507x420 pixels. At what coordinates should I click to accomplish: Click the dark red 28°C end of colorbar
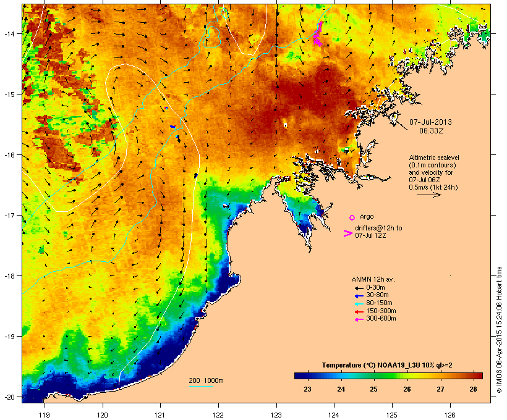click(x=477, y=376)
